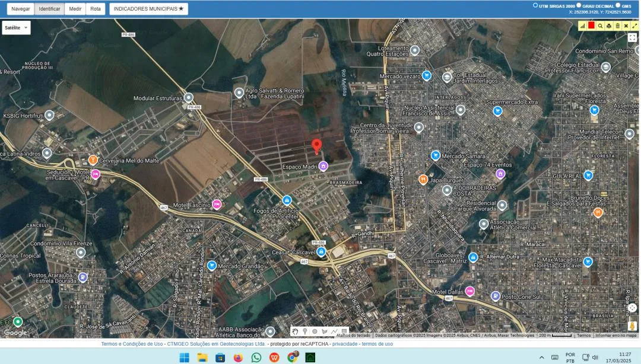Click the Supermercado Extra marker
Screen dimensions: 641x364
tap(497, 110)
